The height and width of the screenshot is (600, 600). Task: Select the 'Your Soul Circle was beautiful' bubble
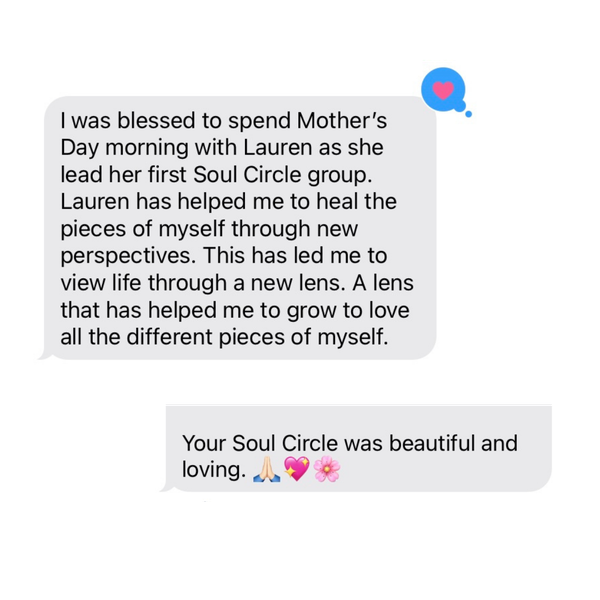point(359,448)
